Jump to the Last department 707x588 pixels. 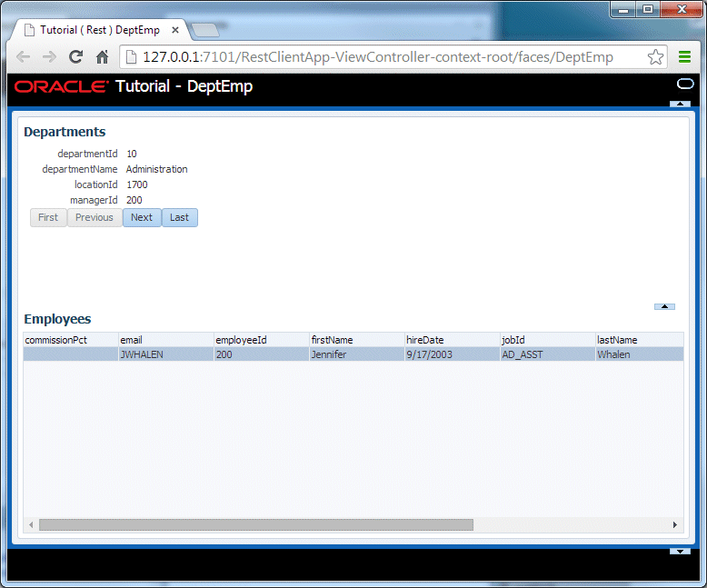pos(179,218)
